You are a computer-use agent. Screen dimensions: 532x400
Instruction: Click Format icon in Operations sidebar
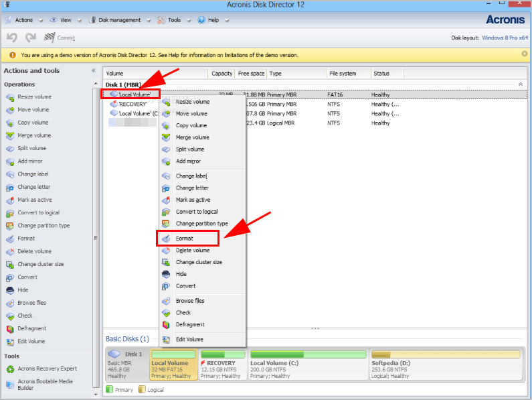pos(10,239)
